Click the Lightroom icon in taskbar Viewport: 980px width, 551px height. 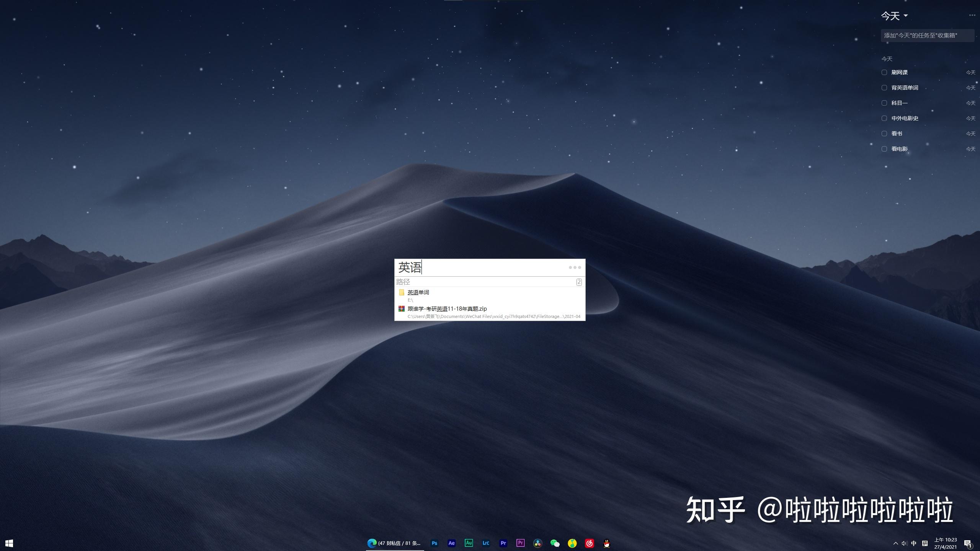(x=486, y=543)
